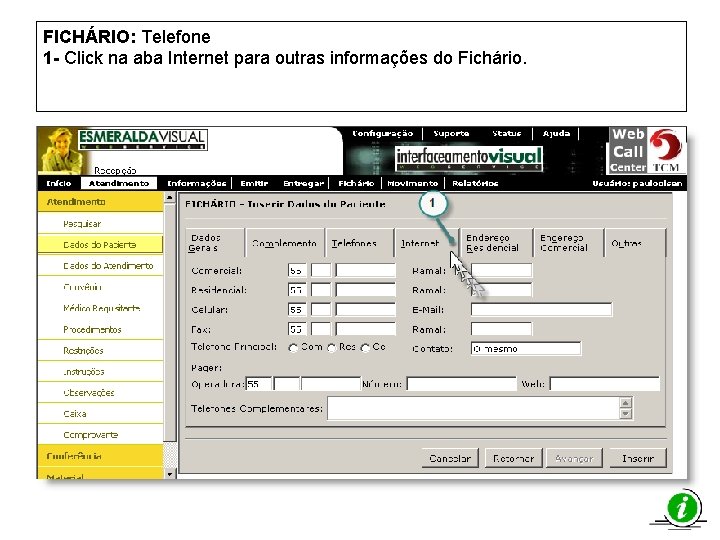Select the Com radio button for Telefone Principal
The width and height of the screenshot is (720, 540).
(x=292, y=348)
